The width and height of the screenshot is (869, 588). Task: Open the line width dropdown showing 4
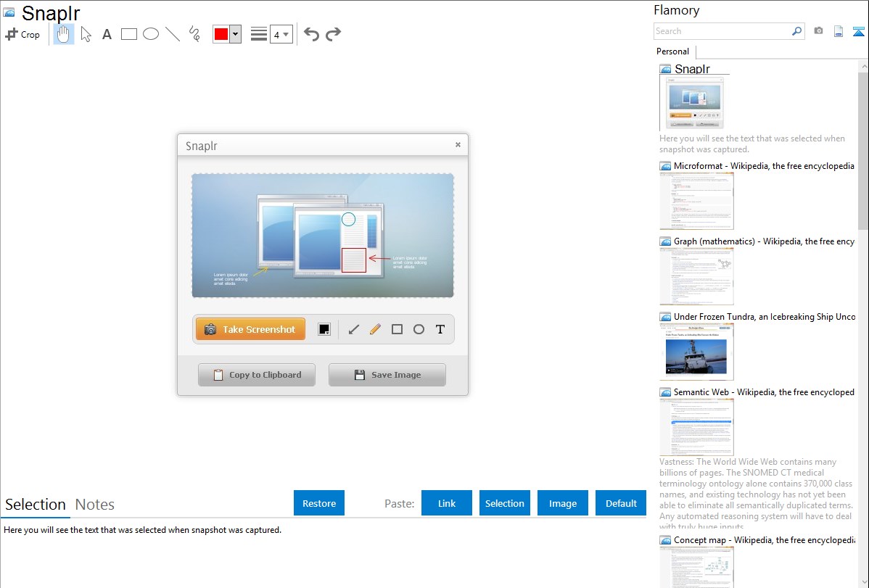tap(281, 34)
